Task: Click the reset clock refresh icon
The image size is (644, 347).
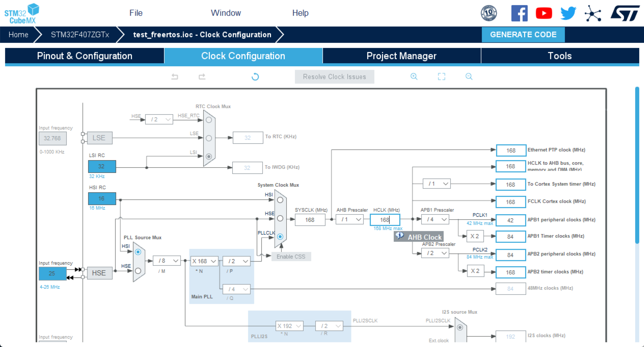Action: pos(255,77)
